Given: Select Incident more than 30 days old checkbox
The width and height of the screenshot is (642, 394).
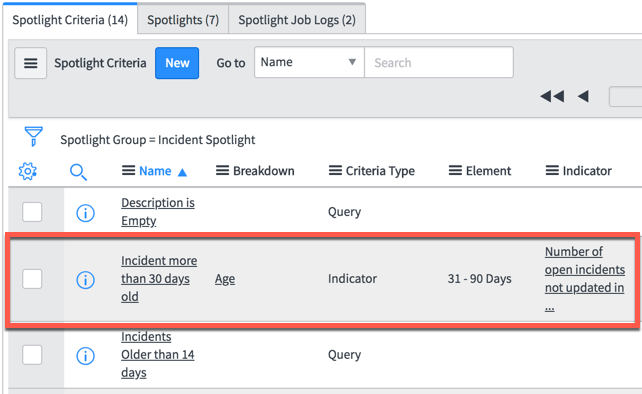Looking at the screenshot, I should (32, 279).
